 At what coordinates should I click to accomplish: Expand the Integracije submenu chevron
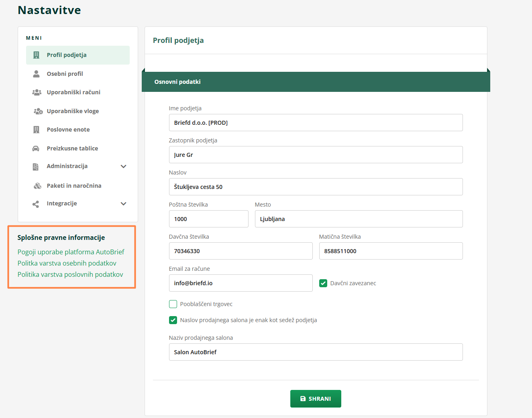point(123,204)
